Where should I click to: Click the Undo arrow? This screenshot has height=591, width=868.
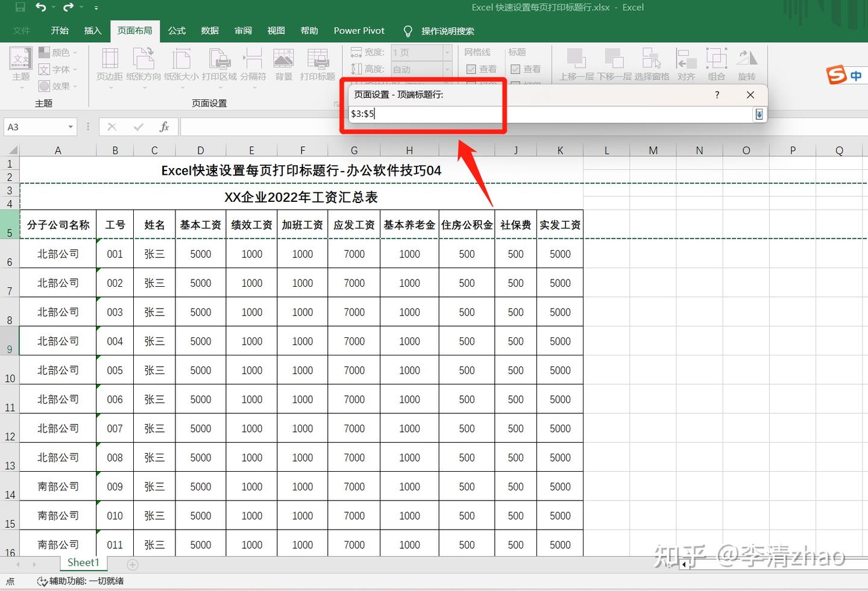40,7
